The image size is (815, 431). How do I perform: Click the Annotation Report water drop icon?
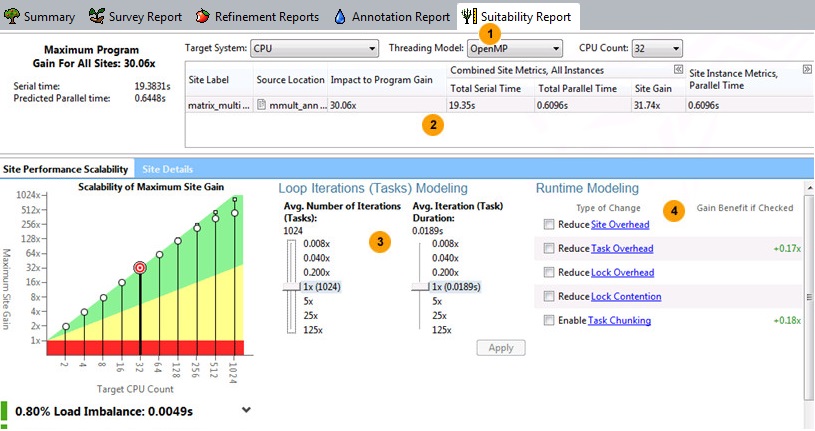(x=340, y=17)
